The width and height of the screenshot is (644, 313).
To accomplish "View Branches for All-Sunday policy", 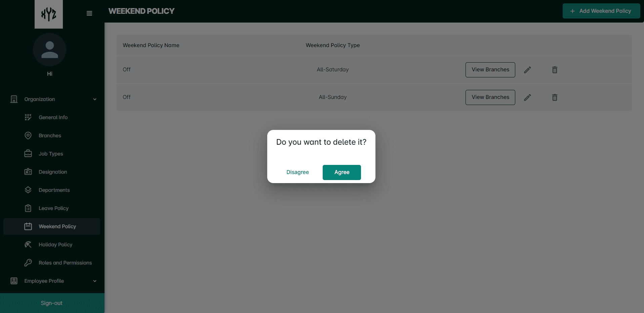I will click(490, 97).
